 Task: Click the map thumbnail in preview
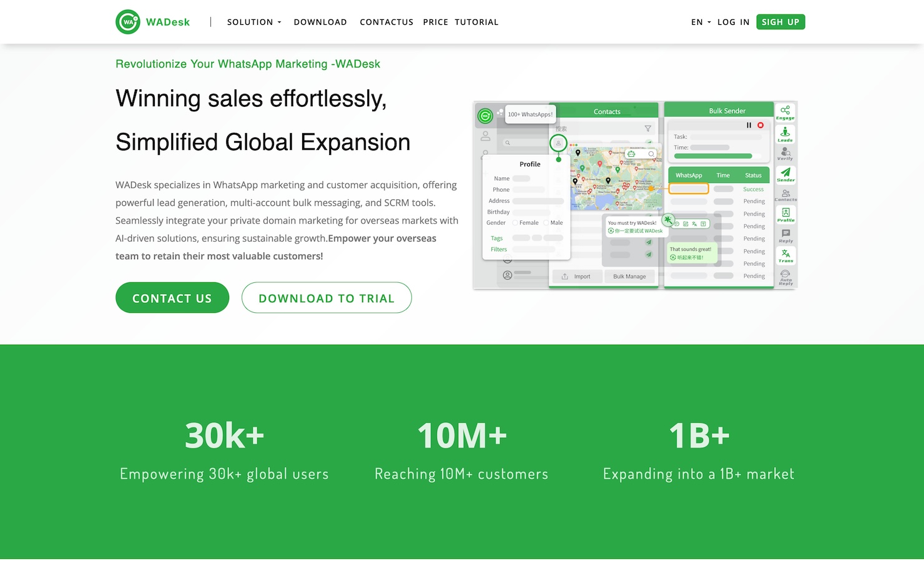[617, 177]
